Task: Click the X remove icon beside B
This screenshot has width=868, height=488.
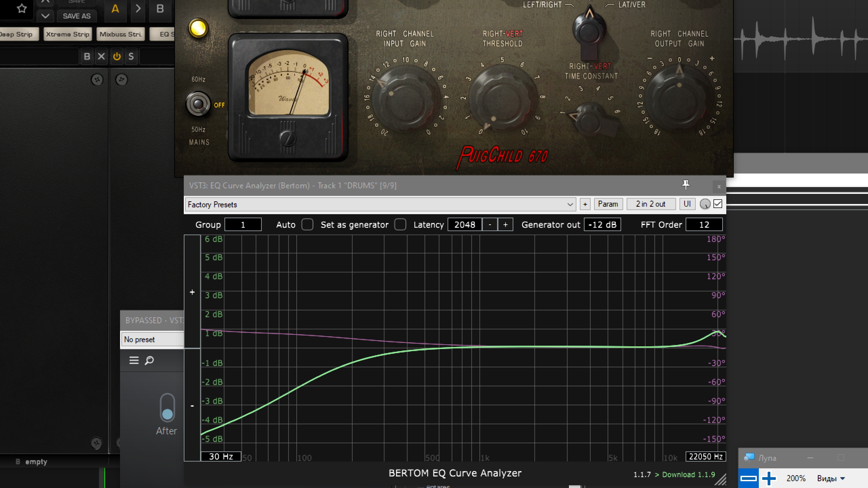Action: (x=101, y=56)
